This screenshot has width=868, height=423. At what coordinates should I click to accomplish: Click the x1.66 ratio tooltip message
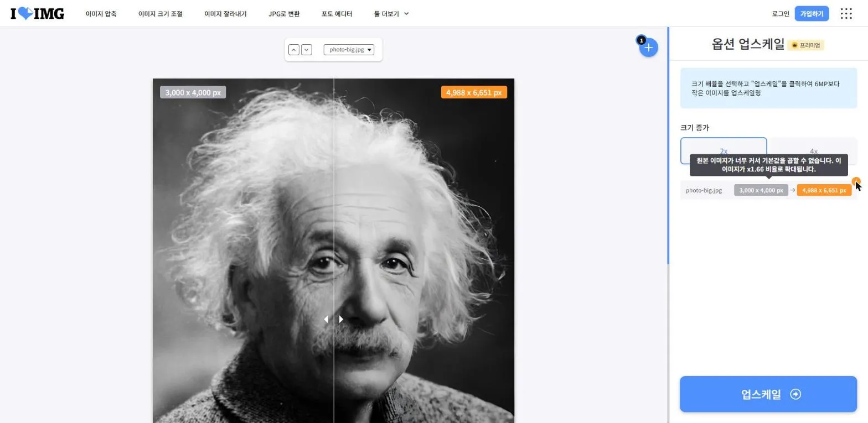769,165
